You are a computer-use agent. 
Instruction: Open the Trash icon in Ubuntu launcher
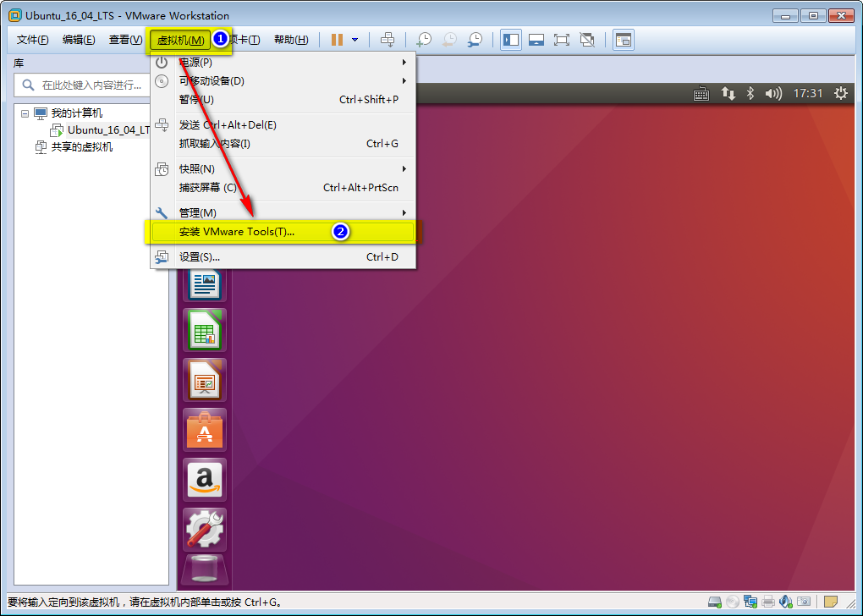(x=205, y=569)
